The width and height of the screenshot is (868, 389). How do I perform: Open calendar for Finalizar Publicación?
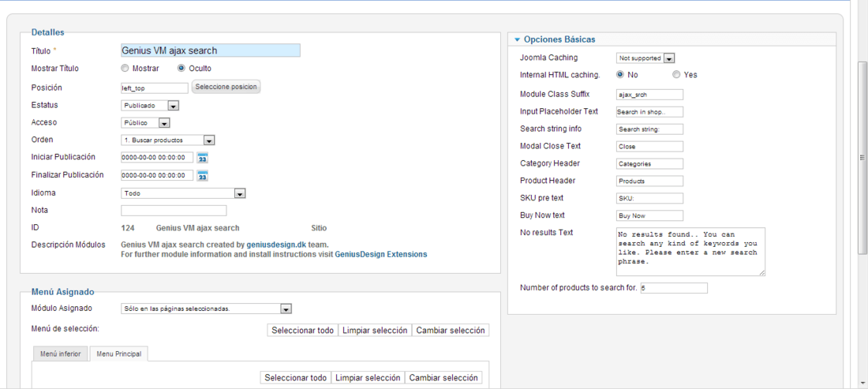point(203,176)
